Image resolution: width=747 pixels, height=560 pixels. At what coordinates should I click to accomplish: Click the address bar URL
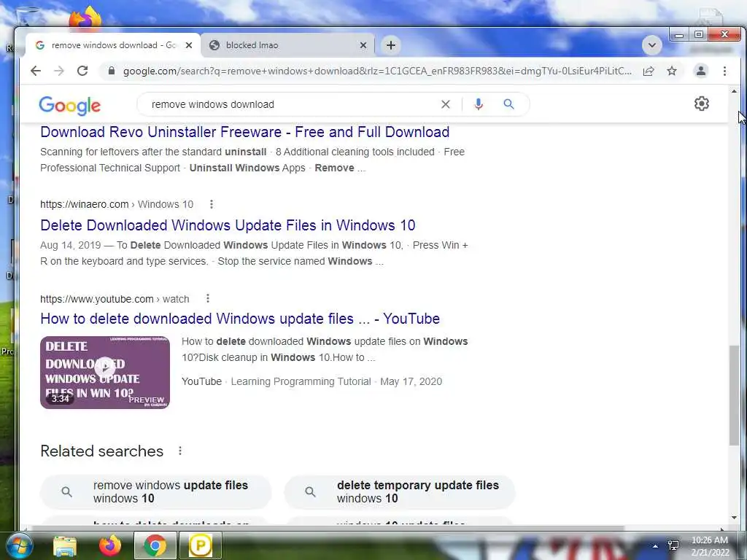[x=377, y=71]
